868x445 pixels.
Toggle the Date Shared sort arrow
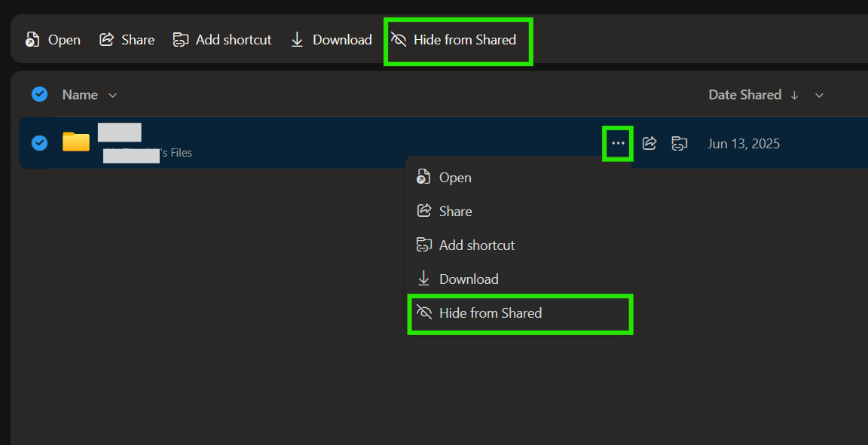pyautogui.click(x=794, y=95)
